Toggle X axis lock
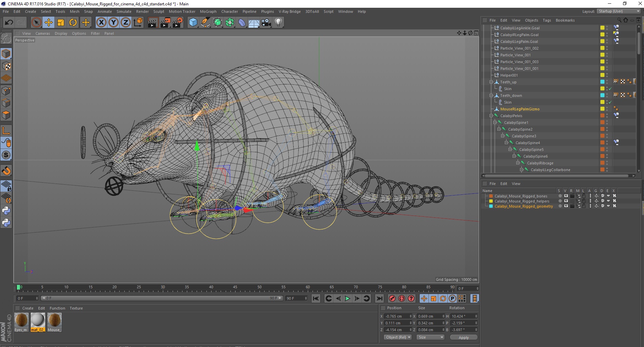The width and height of the screenshot is (644, 347). point(101,23)
